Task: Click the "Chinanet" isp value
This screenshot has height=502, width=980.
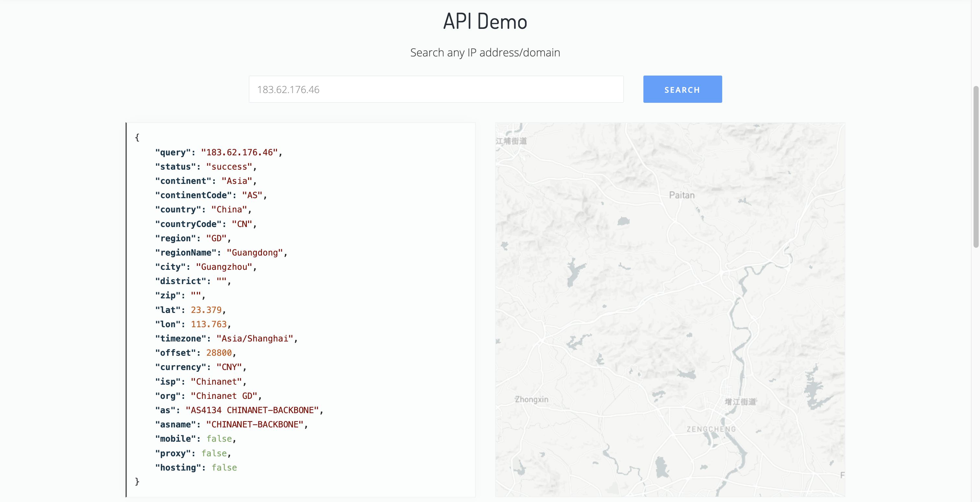Action: [216, 381]
